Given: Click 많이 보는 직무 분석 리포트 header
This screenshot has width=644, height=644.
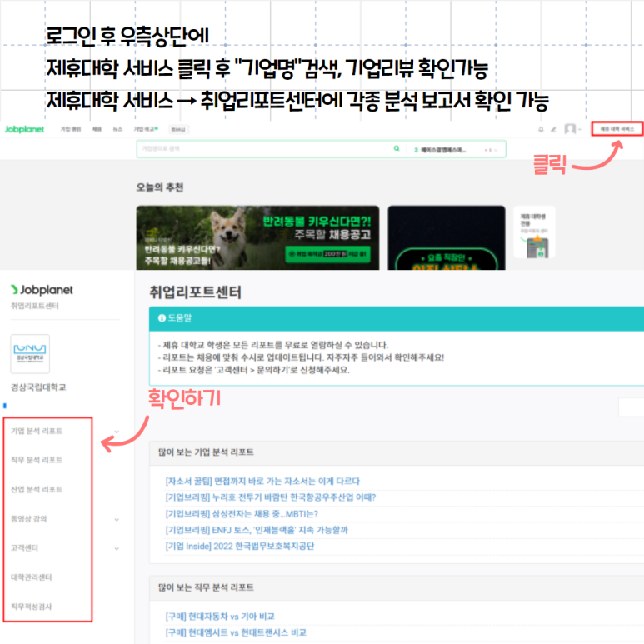Looking at the screenshot, I should click(x=206, y=587).
